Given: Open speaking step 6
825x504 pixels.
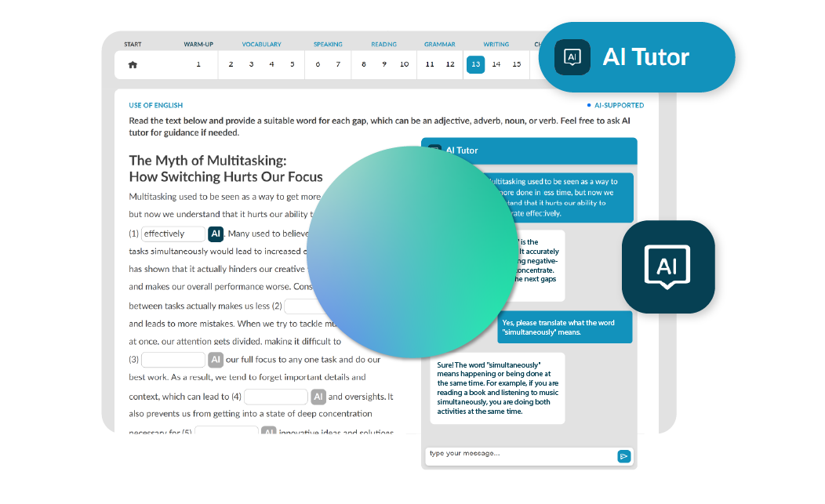Looking at the screenshot, I should (318, 65).
